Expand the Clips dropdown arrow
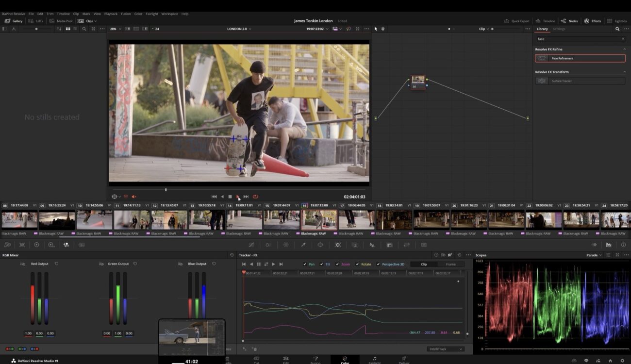 coord(95,21)
